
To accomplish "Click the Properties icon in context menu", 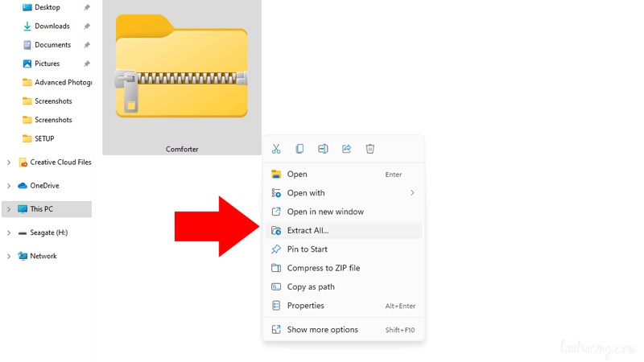I will [x=276, y=306].
